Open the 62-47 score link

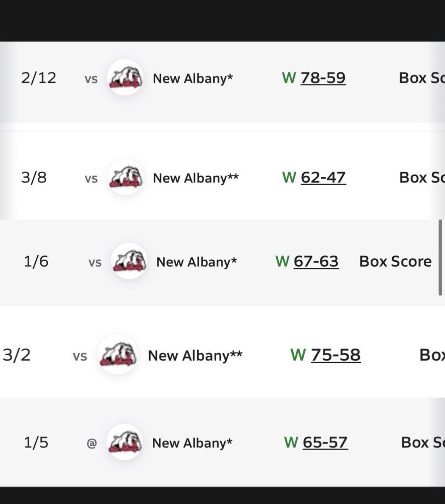tap(323, 178)
